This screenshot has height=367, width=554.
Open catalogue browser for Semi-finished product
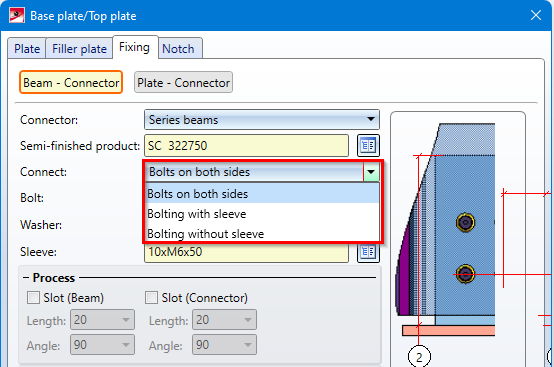[368, 146]
